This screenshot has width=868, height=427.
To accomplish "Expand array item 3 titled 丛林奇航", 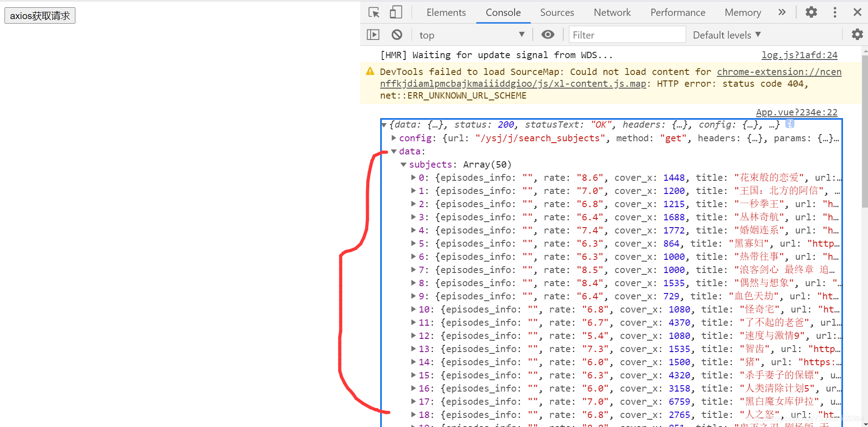I will 413,217.
